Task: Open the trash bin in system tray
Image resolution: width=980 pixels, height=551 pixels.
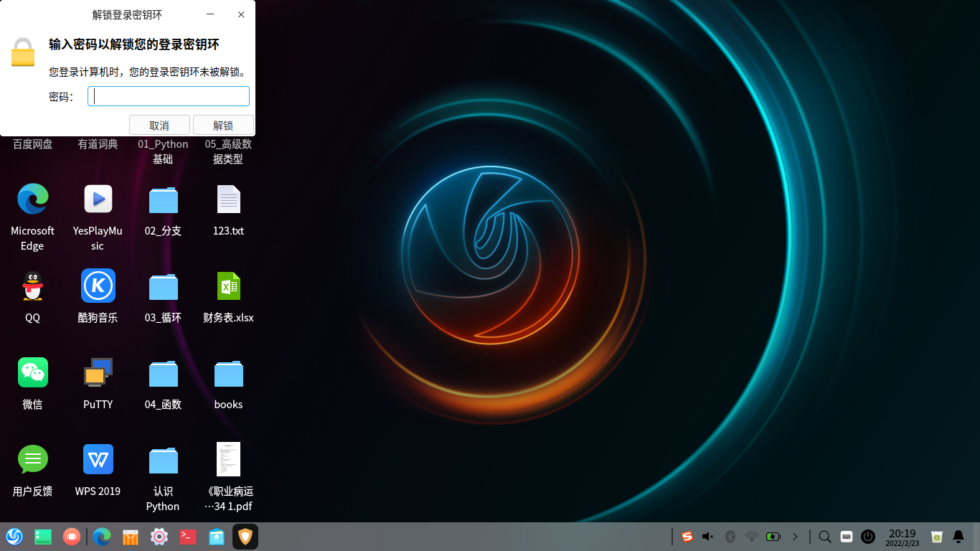Action: (x=936, y=536)
